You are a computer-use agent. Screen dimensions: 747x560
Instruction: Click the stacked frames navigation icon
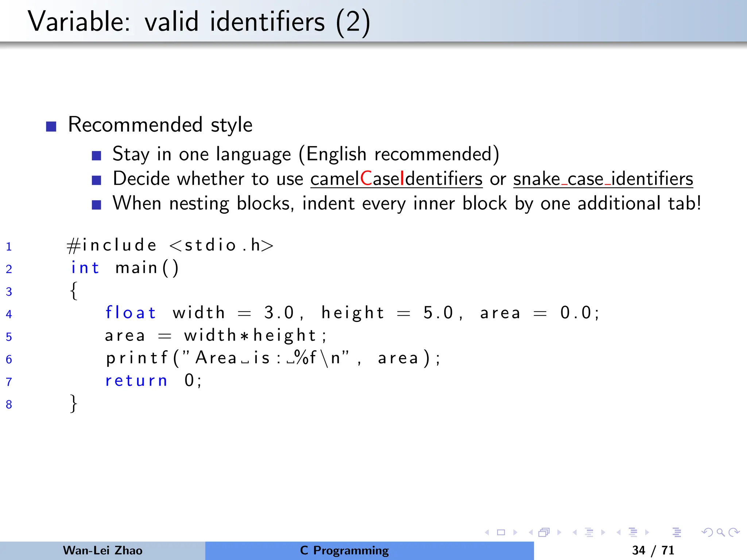pyautogui.click(x=544, y=532)
